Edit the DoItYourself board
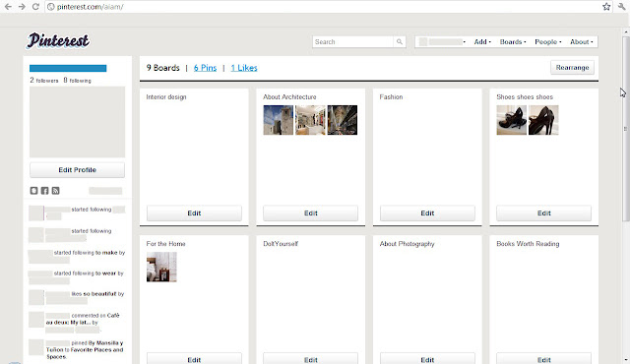The image size is (630, 364). [x=311, y=359]
